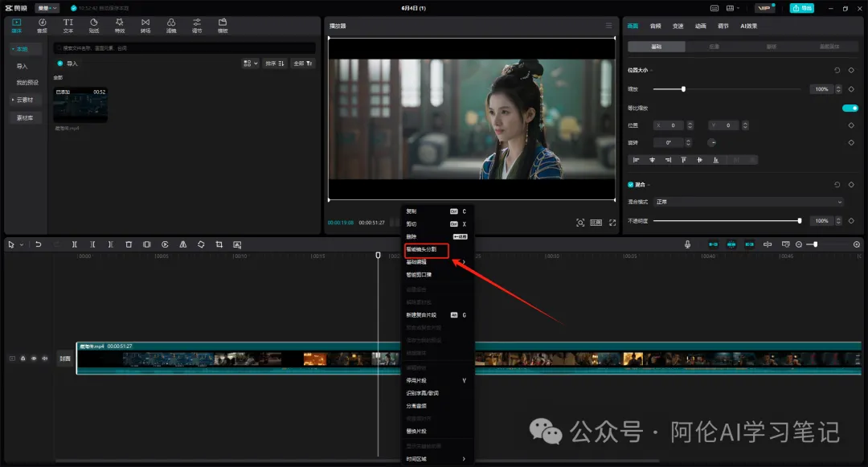Choose 智能镜头分割 in the context menu
Viewport: 868px width, 467px height.
tap(426, 249)
